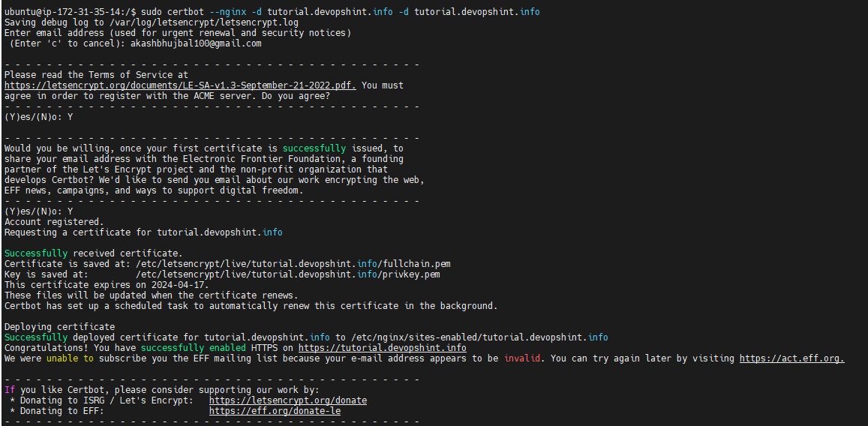Open the letsencrypt.org/donate link
The height and width of the screenshot is (426, 868).
tap(288, 400)
